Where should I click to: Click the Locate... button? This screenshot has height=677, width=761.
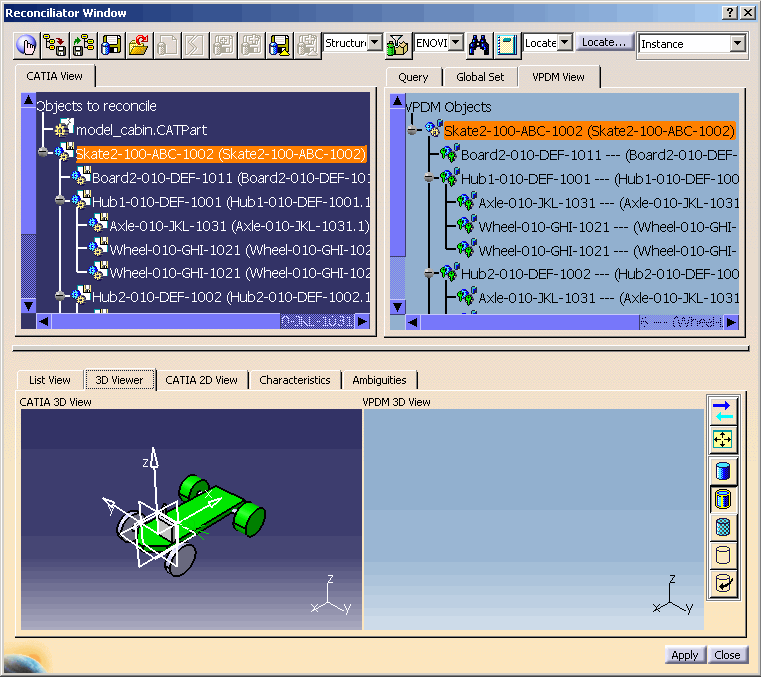coord(603,43)
